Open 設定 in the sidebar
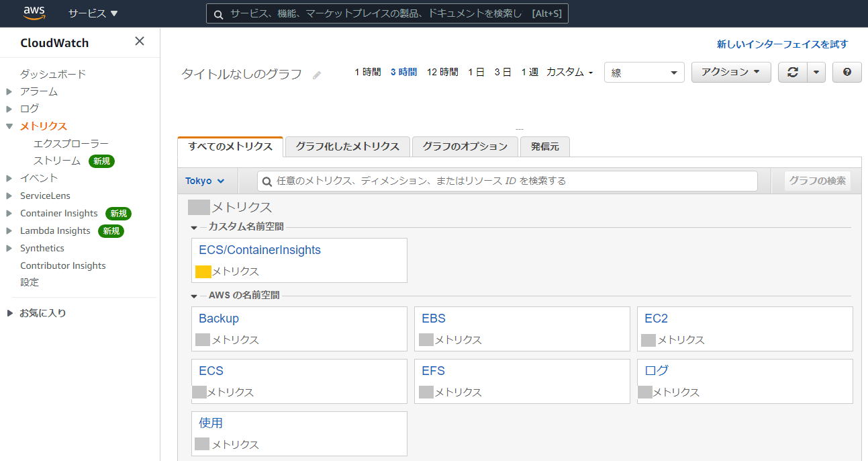Image resolution: width=868 pixels, height=461 pixels. [30, 282]
